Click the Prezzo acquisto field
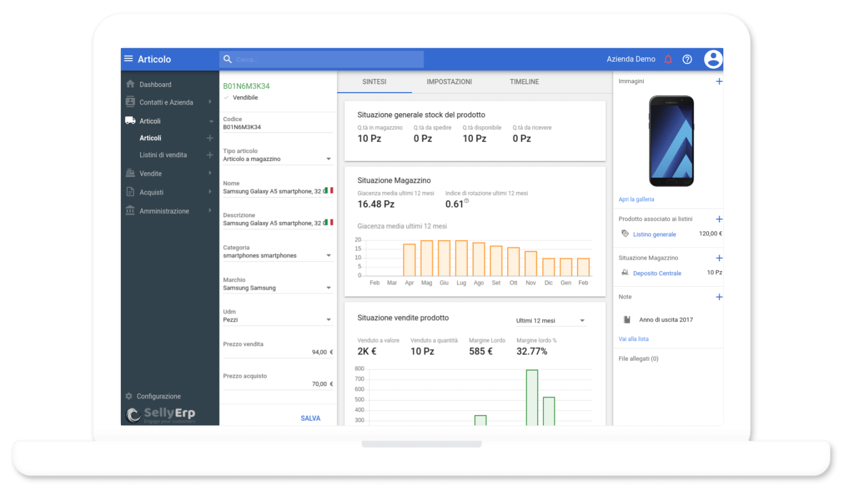The width and height of the screenshot is (868, 502). coord(278,384)
